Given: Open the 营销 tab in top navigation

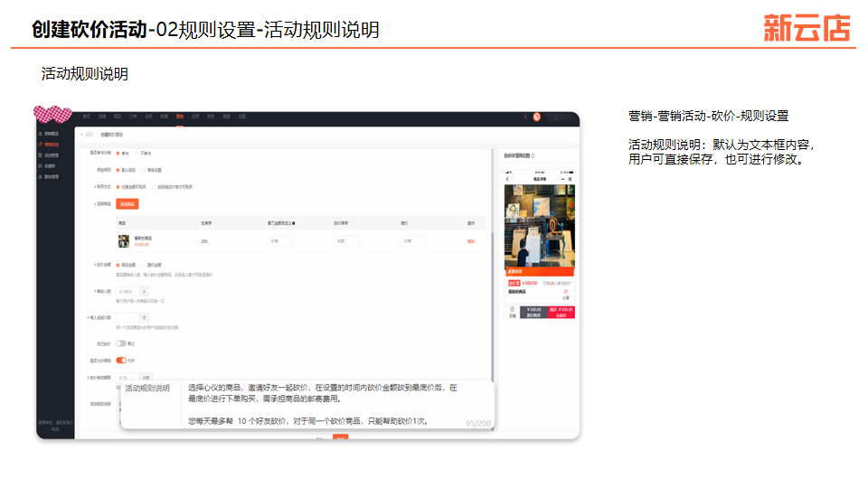Looking at the screenshot, I should [x=180, y=117].
